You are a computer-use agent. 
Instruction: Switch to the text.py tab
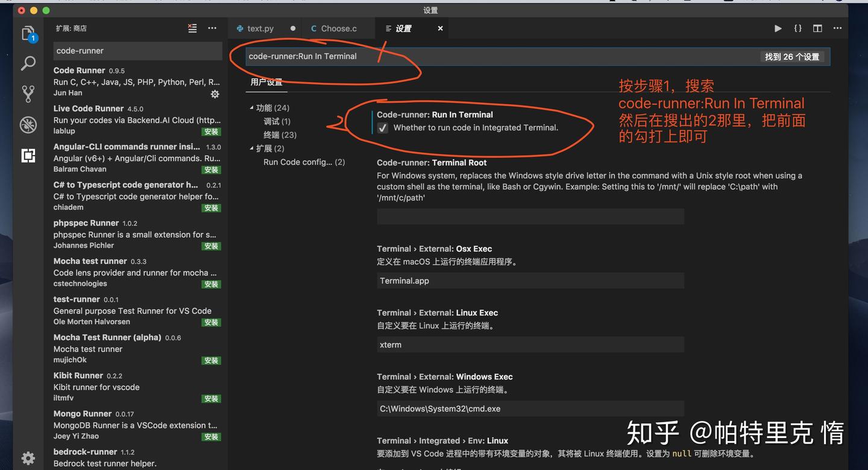[x=260, y=28]
